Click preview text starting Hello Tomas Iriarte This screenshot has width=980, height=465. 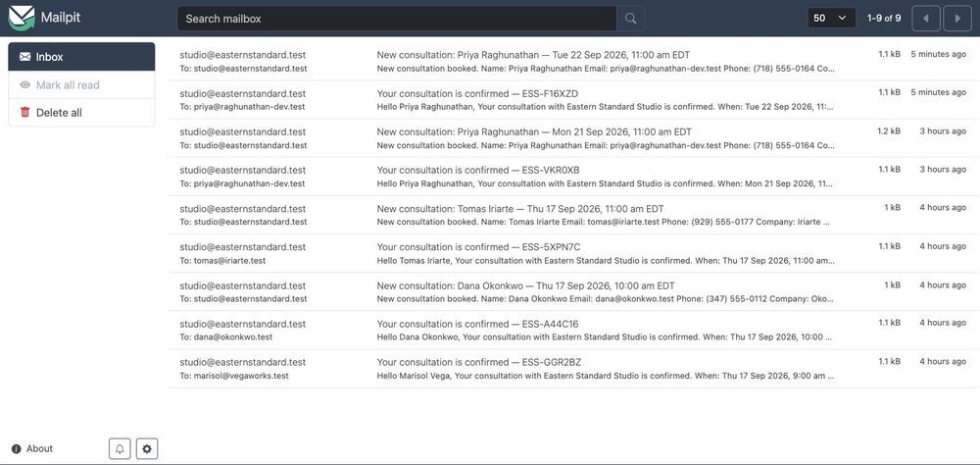pyautogui.click(x=605, y=260)
